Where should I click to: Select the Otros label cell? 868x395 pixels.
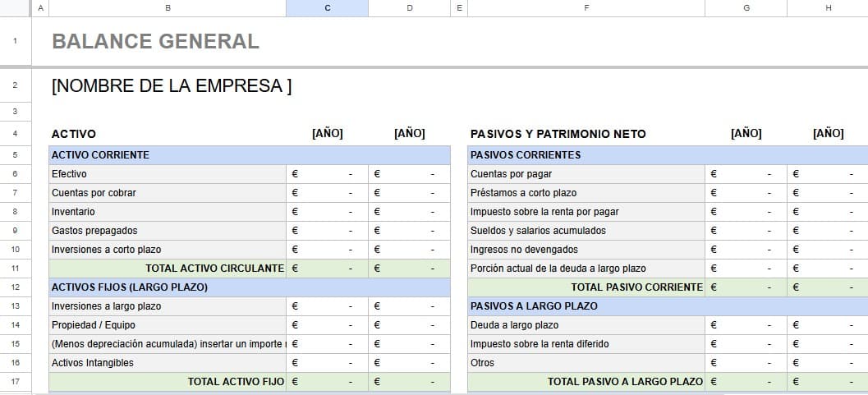pos(586,363)
